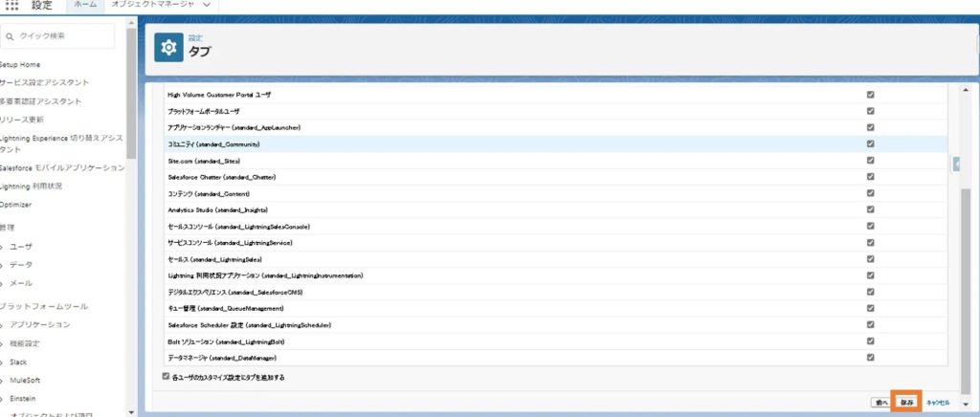Focus the クイック検索 search field
This screenshot has height=417, width=980.
pos(56,36)
